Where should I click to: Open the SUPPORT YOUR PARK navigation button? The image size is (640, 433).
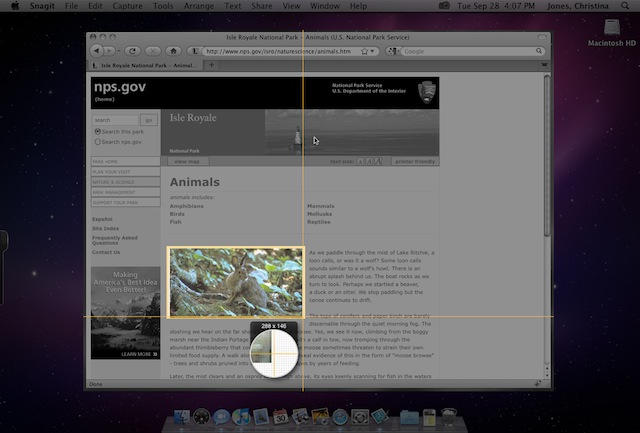(125, 202)
